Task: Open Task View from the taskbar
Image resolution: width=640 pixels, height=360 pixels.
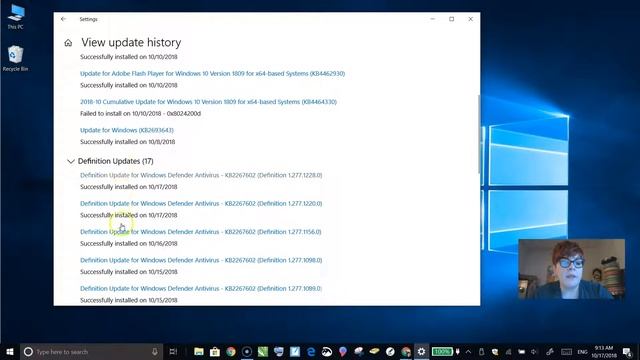Action: pos(173,351)
